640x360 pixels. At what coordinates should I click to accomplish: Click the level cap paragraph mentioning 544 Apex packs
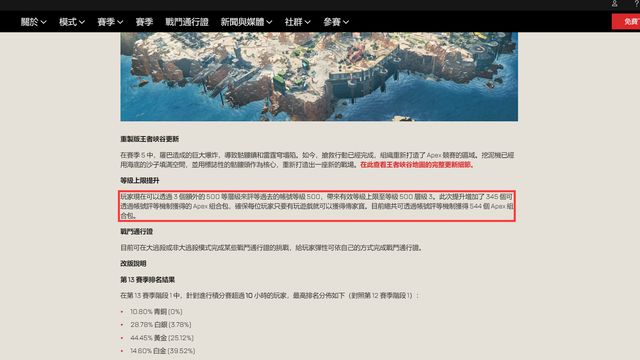click(x=317, y=206)
